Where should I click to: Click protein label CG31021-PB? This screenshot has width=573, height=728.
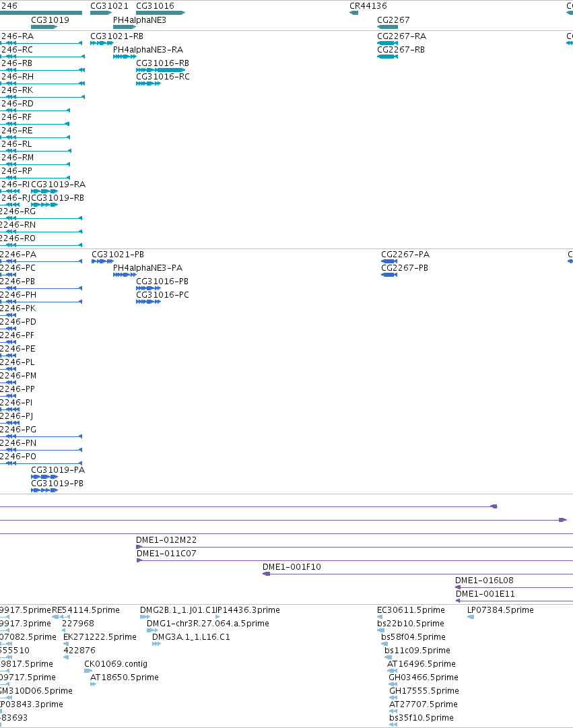click(x=117, y=254)
